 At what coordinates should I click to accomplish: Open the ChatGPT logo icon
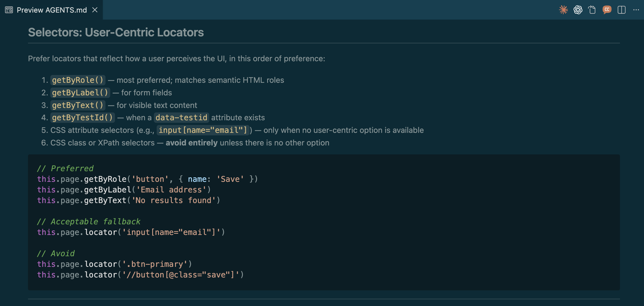578,10
